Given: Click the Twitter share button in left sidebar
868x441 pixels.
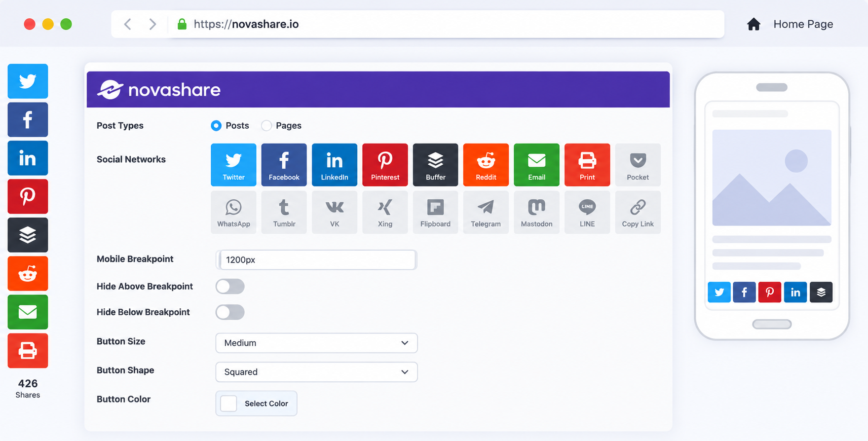Looking at the screenshot, I should click(28, 81).
